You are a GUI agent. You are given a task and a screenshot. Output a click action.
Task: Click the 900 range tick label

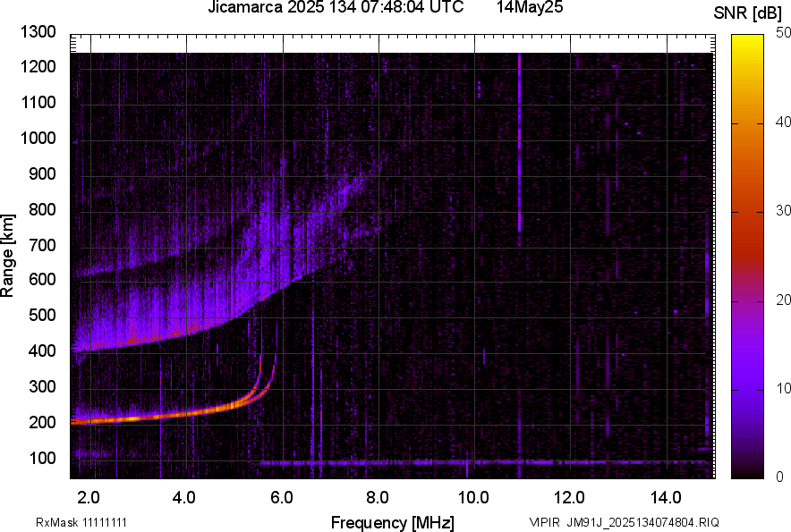(x=42, y=173)
